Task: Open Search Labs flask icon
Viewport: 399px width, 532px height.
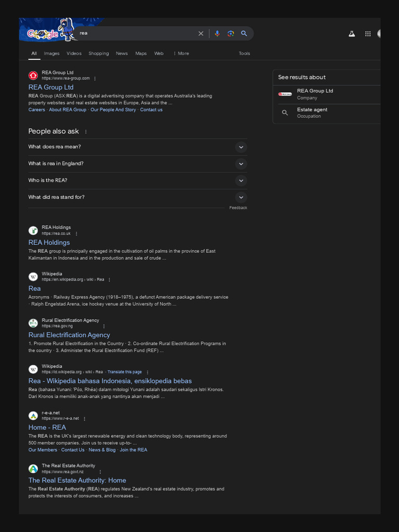Action: point(352,34)
